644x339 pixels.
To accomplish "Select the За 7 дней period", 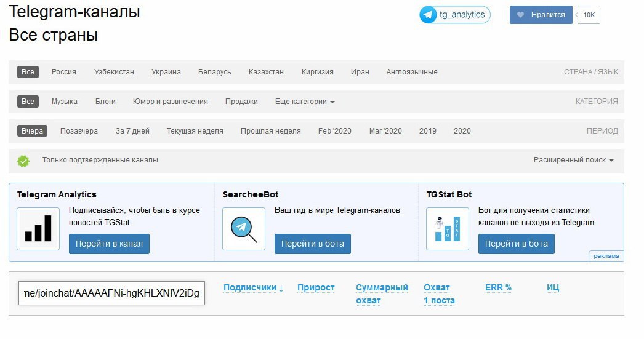I will (132, 131).
